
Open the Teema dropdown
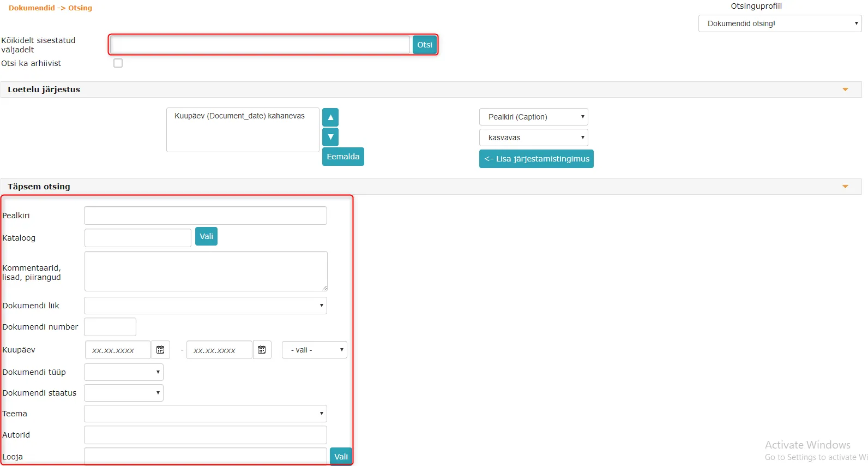(206, 414)
